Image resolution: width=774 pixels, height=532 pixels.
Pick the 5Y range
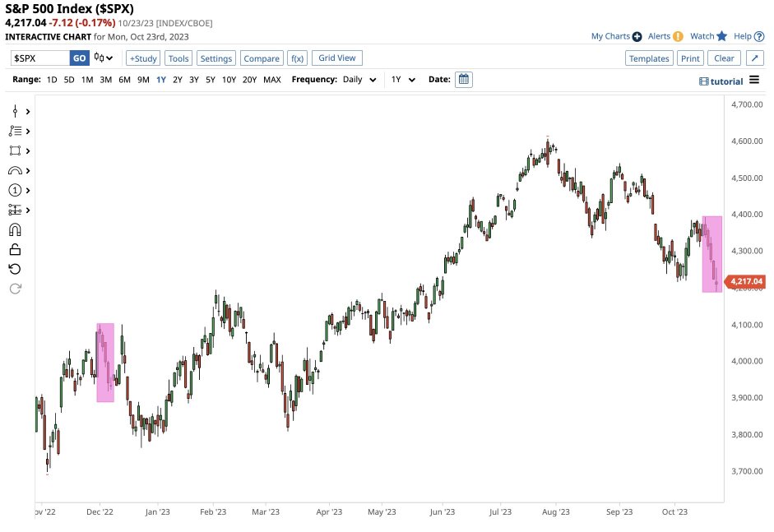(211, 80)
